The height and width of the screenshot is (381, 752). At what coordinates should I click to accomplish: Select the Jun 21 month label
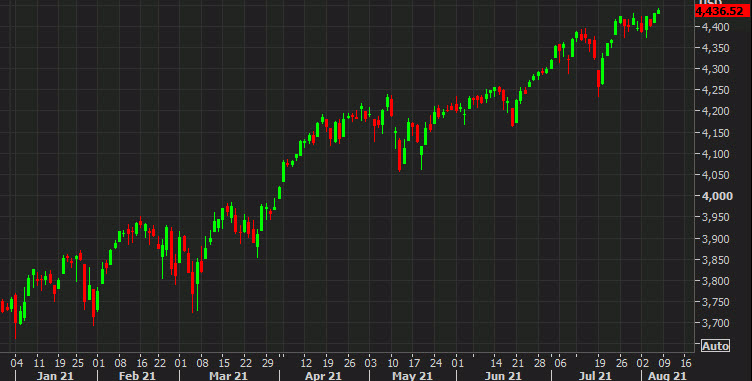click(503, 375)
